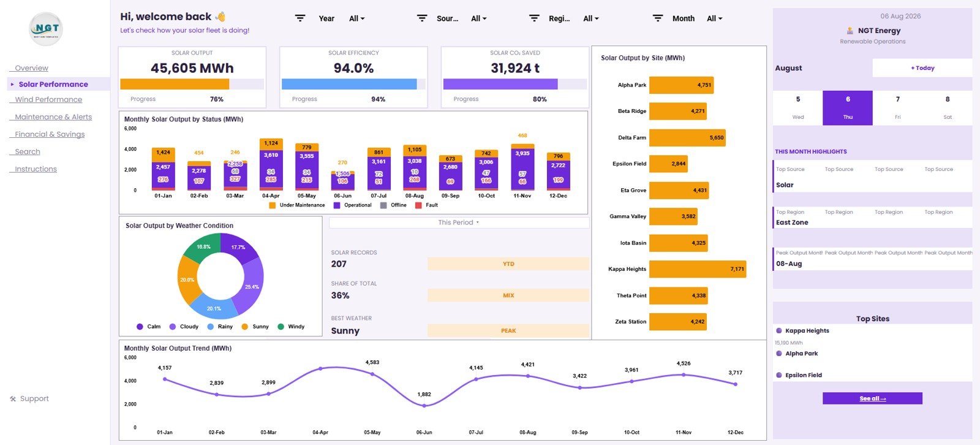Click the waving hand emoji
980x445 pixels.
[x=221, y=17]
